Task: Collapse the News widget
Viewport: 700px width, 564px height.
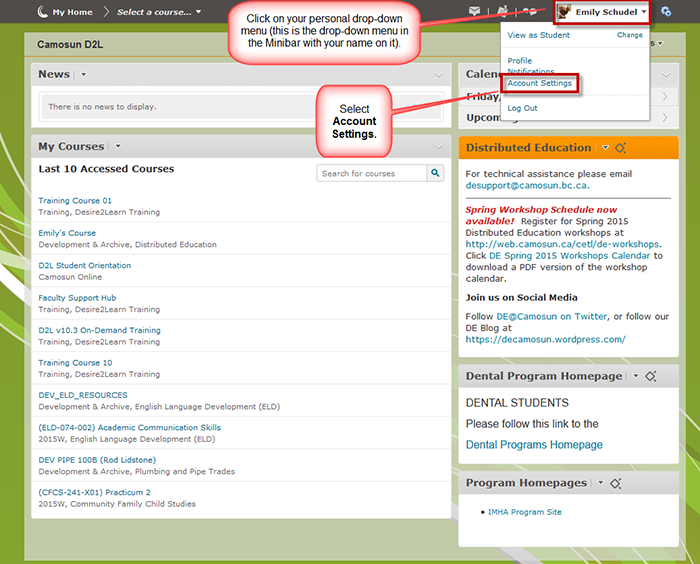Action: 439,75
